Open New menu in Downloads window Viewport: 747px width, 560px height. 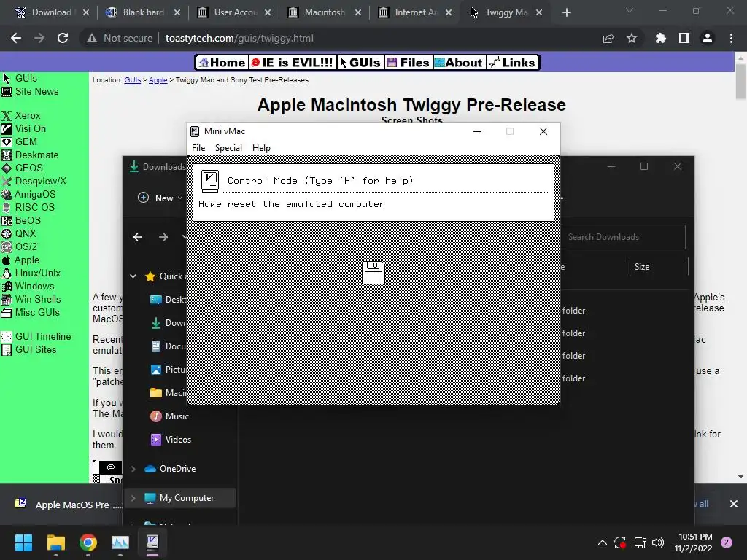tap(160, 198)
